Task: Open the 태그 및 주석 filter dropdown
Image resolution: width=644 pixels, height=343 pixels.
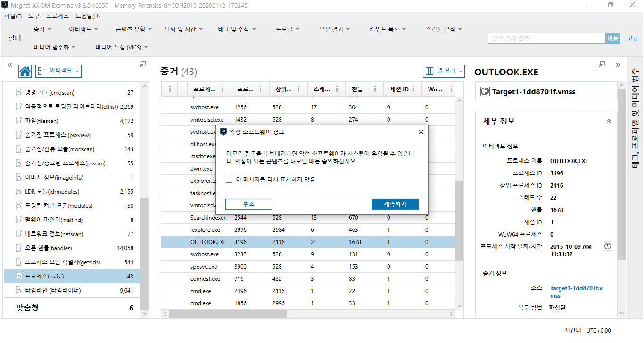Action: [237, 29]
